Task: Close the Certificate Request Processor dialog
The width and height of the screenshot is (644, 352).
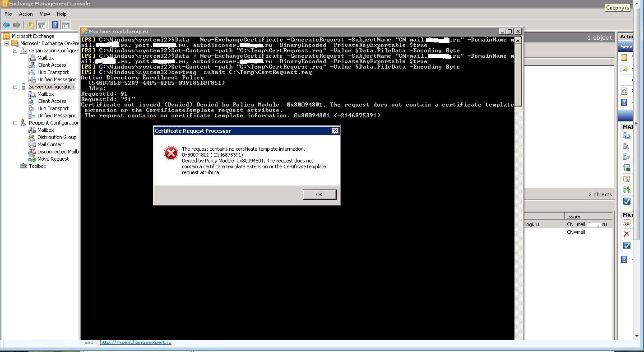Action: [x=335, y=131]
